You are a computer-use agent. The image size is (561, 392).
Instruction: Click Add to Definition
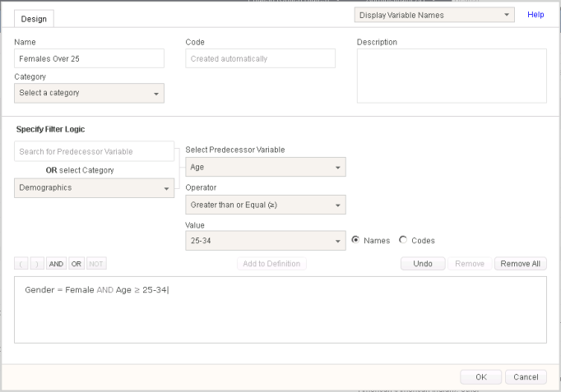coord(271,264)
